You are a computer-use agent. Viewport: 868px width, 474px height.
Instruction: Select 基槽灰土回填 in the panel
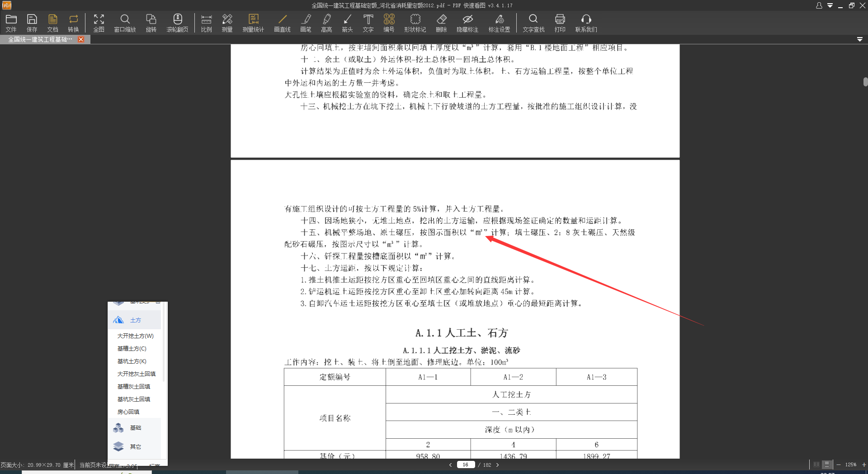click(x=133, y=387)
